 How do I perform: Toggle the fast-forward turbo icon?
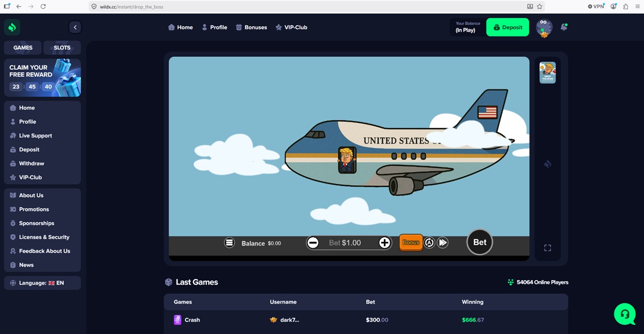(443, 243)
